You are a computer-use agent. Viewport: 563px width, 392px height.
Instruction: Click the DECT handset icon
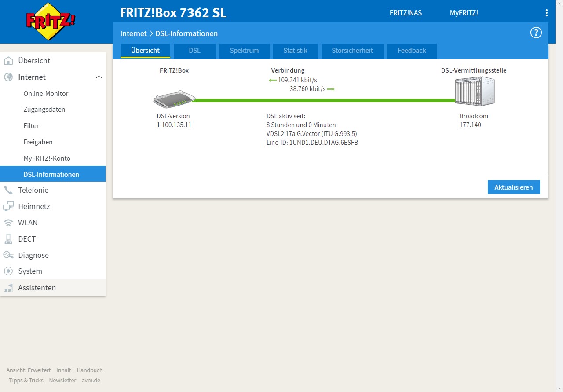[8, 239]
